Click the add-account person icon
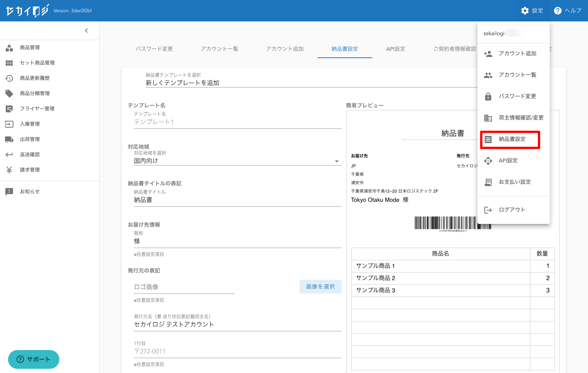This screenshot has height=373, width=588. pos(488,54)
